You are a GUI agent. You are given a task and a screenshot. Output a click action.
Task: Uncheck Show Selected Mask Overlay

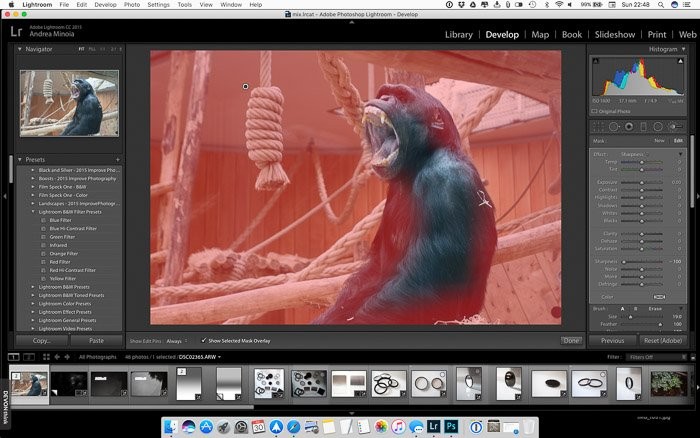pos(204,341)
